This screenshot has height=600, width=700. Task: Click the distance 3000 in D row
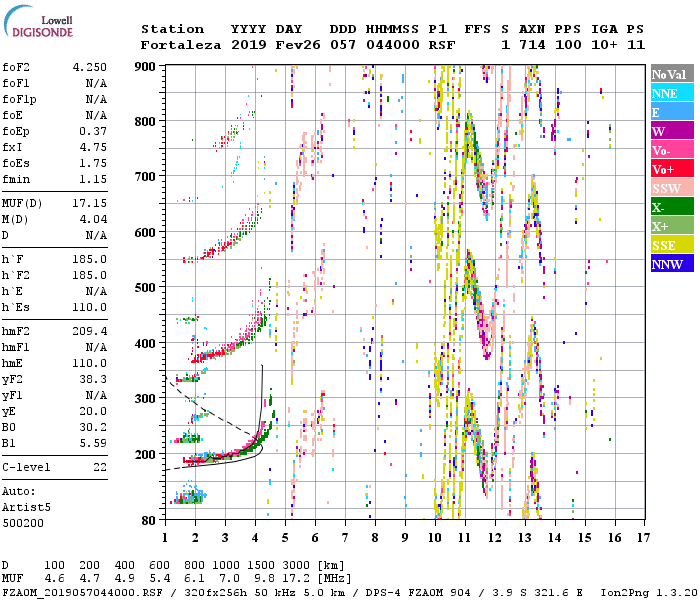click(296, 566)
